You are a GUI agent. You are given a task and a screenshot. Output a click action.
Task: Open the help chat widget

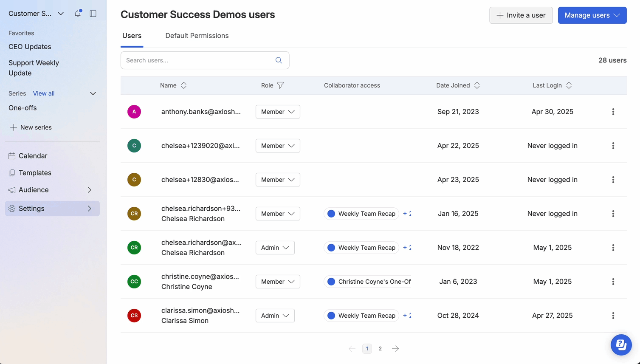click(x=621, y=345)
